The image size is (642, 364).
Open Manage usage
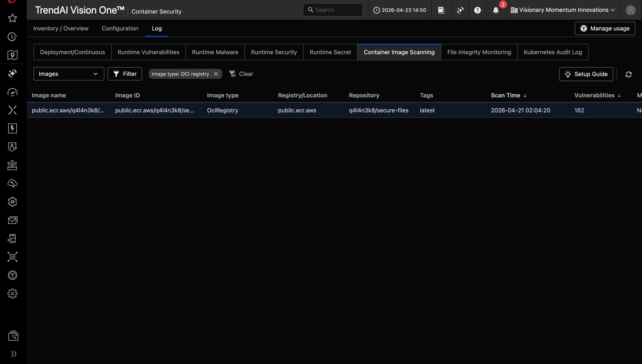[x=605, y=29]
